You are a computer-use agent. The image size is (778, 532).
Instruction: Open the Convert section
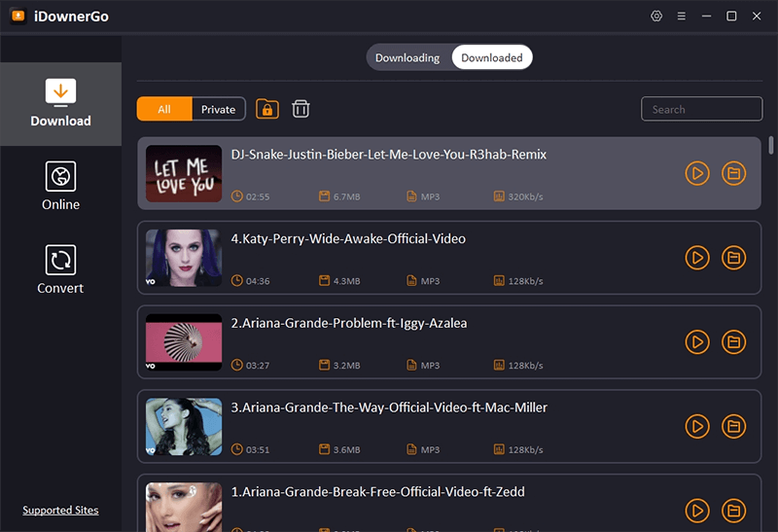pyautogui.click(x=60, y=270)
